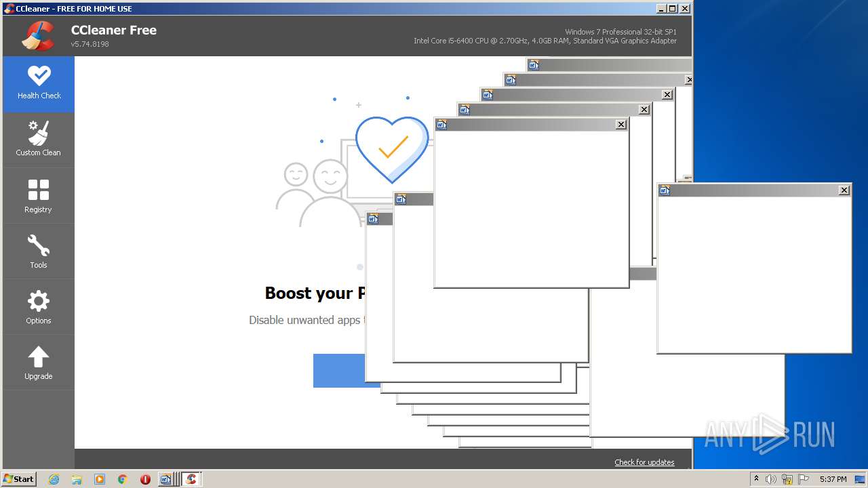
Task: Click Windows 7 Professional 32-bit SP1 text
Action: click(x=620, y=32)
